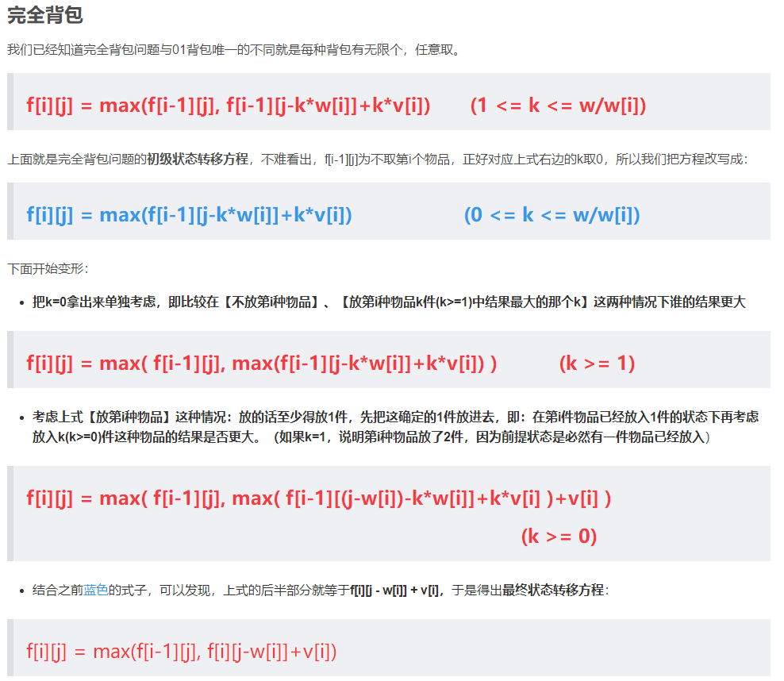Click the formula containing f[i-1][(j-w[i])-k*w[i]]
This screenshot has width=784, height=681.
point(318,498)
